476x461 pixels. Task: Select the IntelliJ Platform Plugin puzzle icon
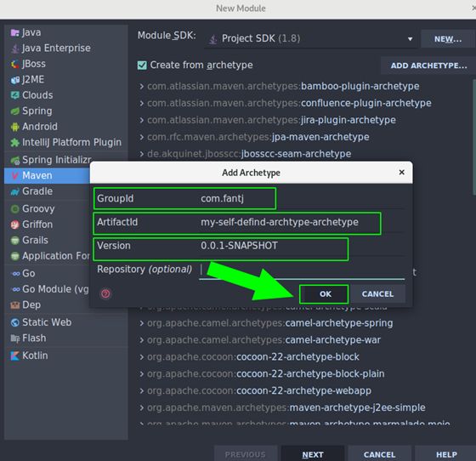tap(14, 142)
